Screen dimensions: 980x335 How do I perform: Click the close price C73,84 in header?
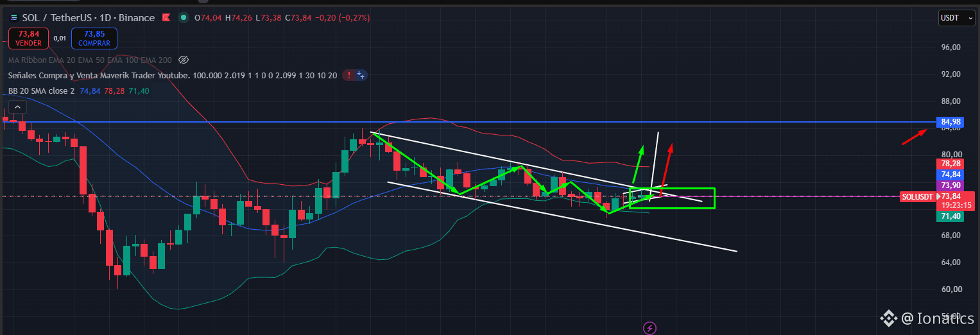(297, 18)
